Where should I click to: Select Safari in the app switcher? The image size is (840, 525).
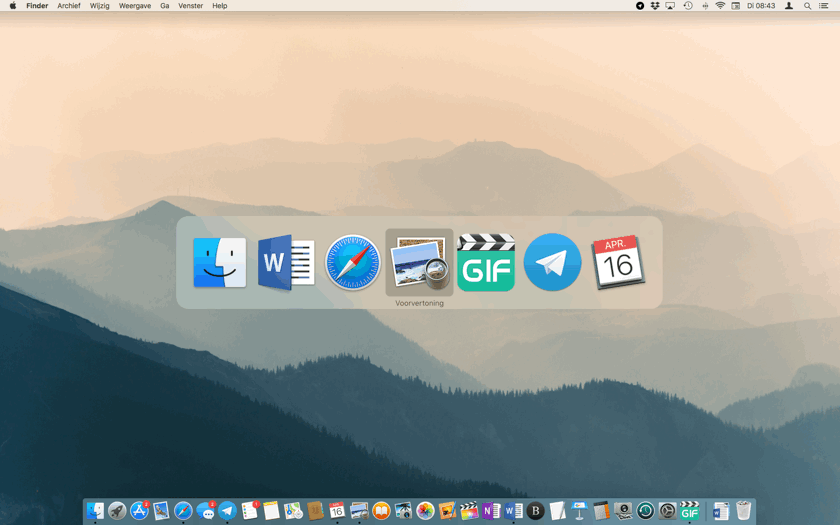tap(352, 262)
